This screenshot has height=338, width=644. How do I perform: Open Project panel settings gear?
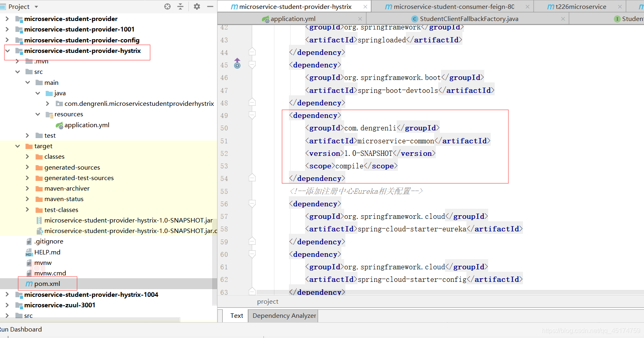pyautogui.click(x=197, y=6)
